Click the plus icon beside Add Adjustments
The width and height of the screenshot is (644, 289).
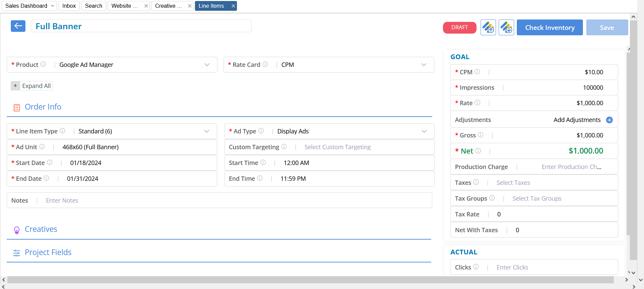coord(609,120)
